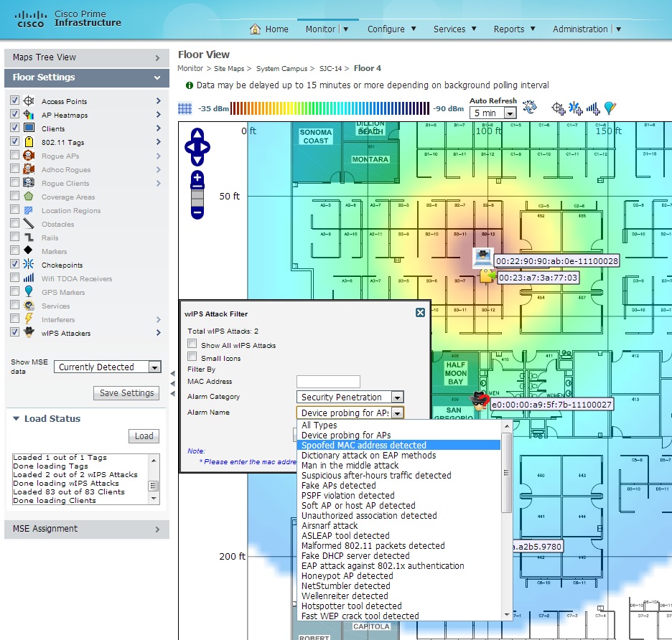672x640 pixels.
Task: Click the MAC Address input field
Action: [x=328, y=382]
